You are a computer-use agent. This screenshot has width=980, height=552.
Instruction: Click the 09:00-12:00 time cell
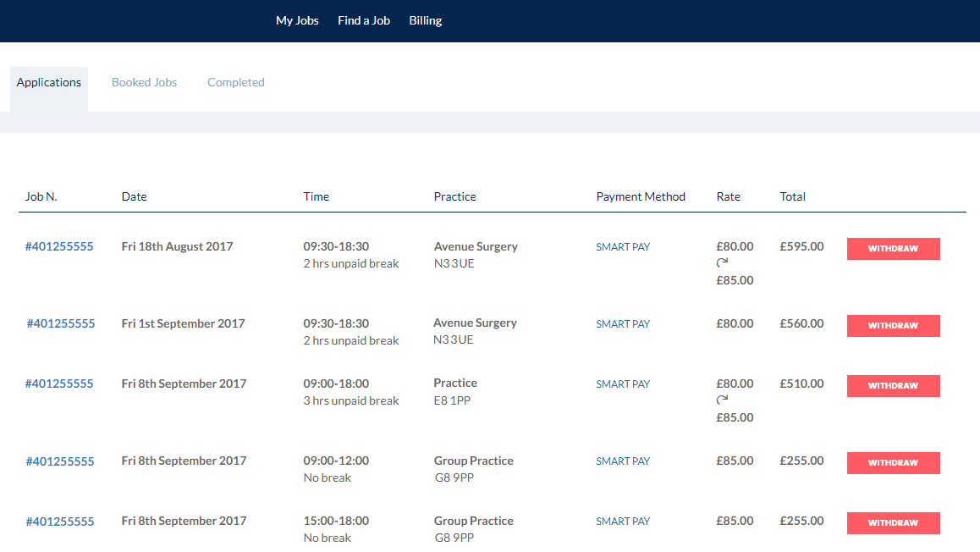336,461
